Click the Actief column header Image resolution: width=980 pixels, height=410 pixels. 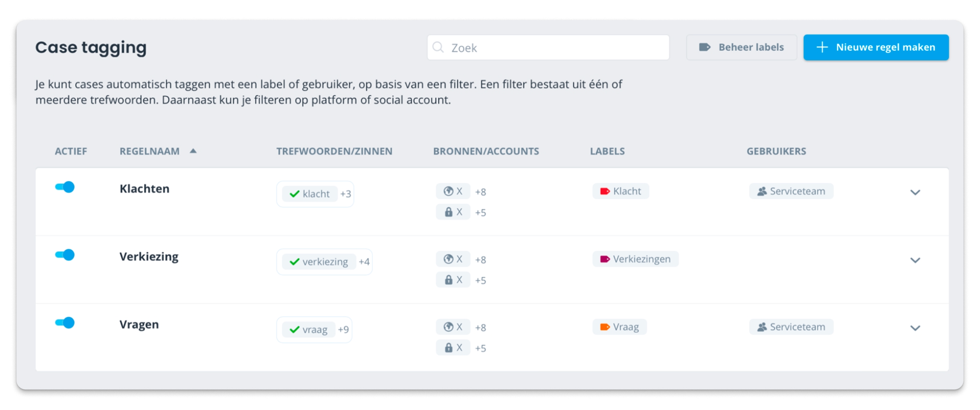click(71, 151)
